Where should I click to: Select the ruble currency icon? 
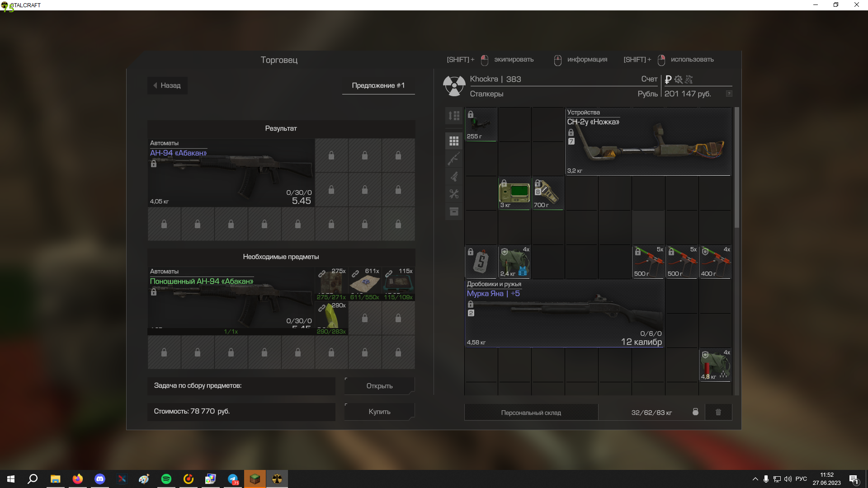click(668, 80)
